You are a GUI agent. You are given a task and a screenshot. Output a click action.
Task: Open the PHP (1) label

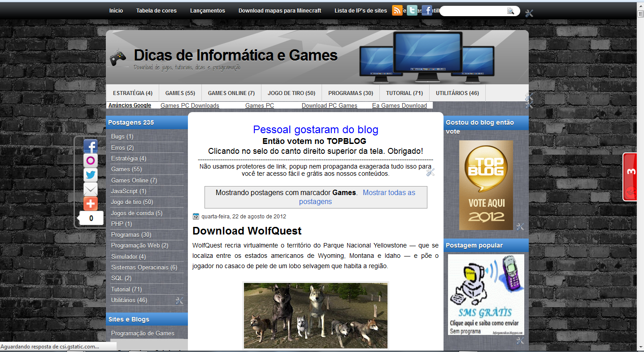click(x=122, y=224)
